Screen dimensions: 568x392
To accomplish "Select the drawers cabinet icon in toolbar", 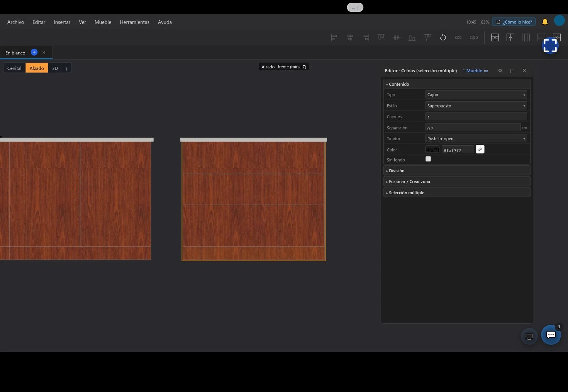I will coord(495,37).
